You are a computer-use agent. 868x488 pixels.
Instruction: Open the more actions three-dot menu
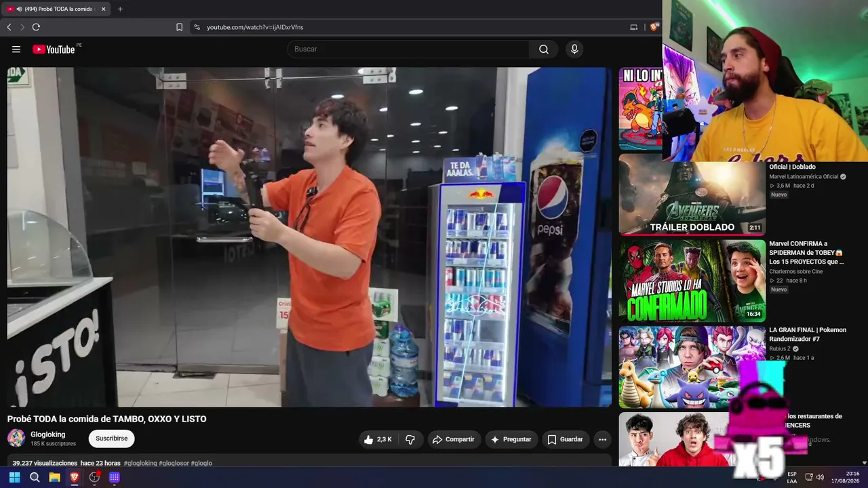pyautogui.click(x=602, y=439)
